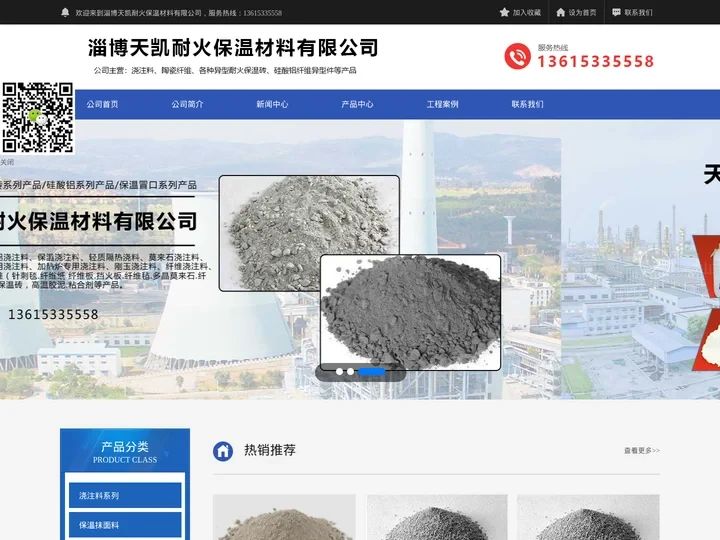Click 加入收藏 link in top bar
The height and width of the screenshot is (540, 720).
point(527,12)
